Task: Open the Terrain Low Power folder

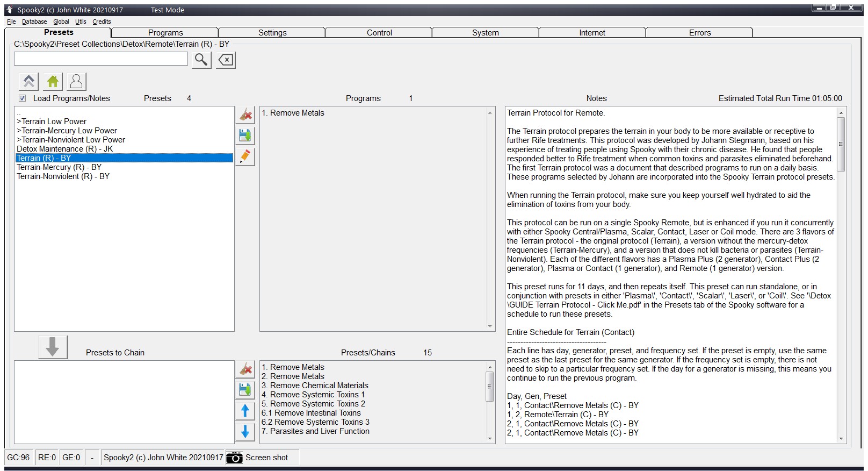Action: [52, 122]
